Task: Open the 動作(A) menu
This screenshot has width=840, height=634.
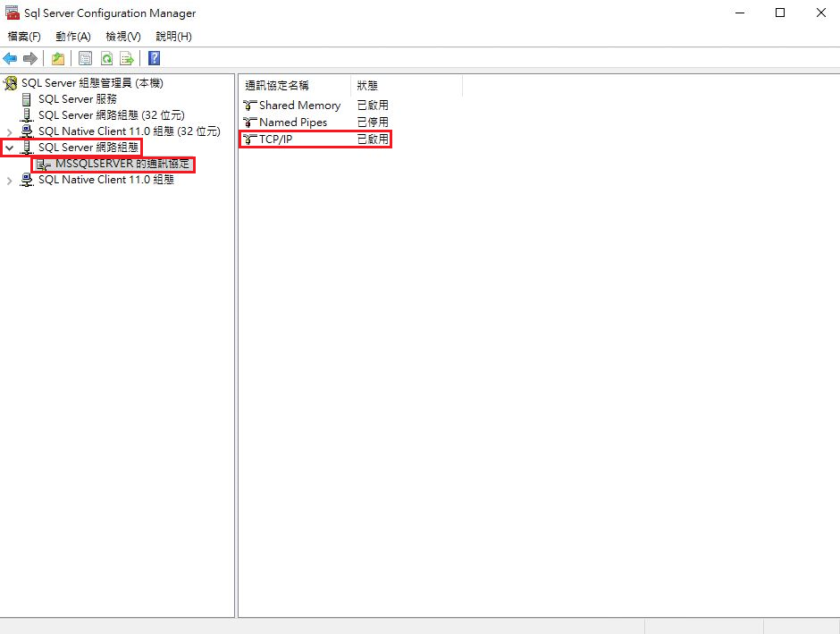Action: tap(73, 37)
